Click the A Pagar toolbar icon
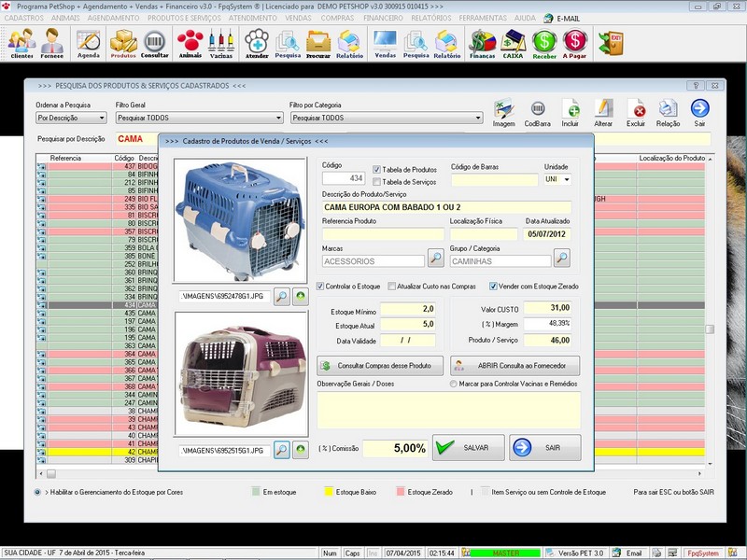 pyautogui.click(x=575, y=42)
